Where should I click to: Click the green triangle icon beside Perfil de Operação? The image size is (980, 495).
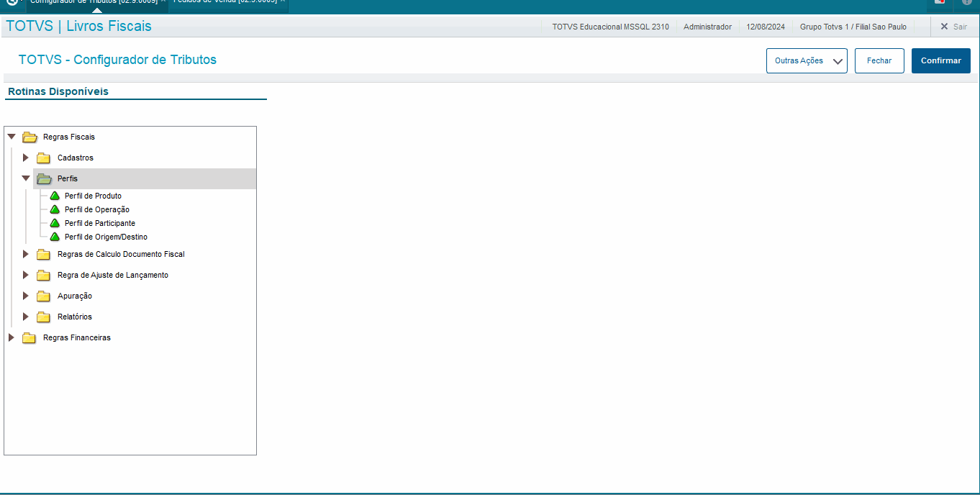(x=55, y=209)
